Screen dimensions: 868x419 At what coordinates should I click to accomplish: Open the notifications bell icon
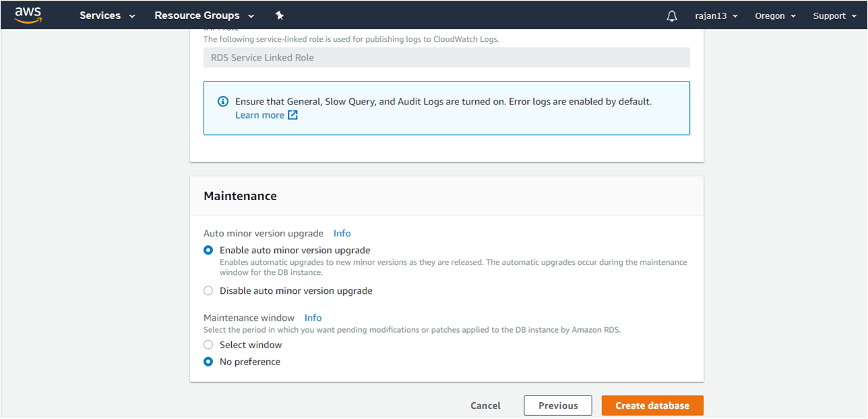click(671, 16)
